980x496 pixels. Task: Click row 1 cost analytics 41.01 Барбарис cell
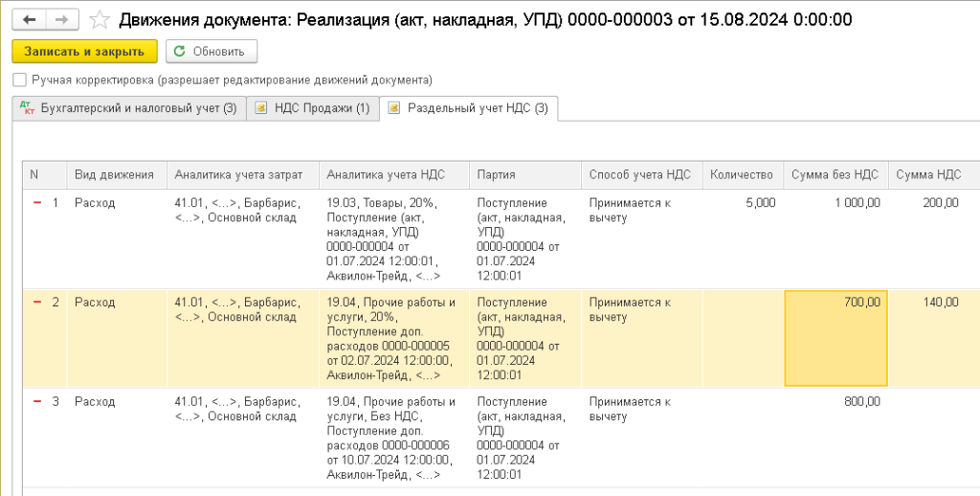point(242,239)
